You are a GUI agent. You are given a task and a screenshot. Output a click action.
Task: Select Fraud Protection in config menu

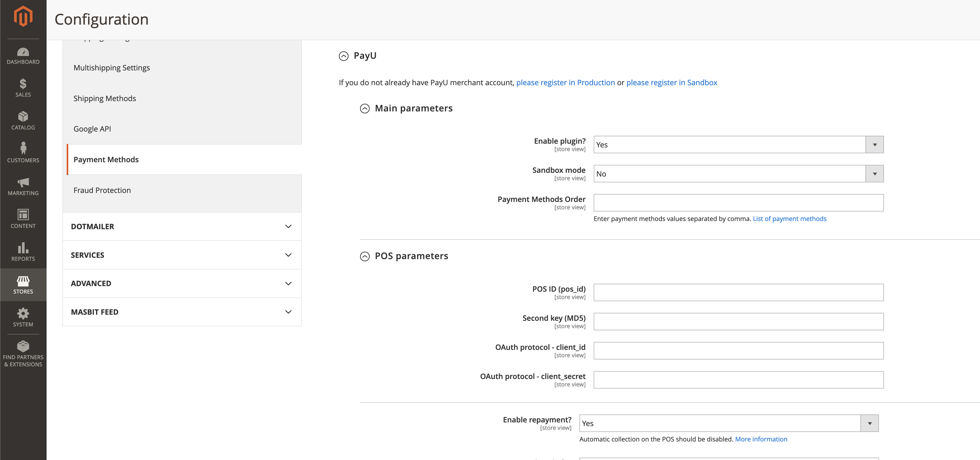102,190
